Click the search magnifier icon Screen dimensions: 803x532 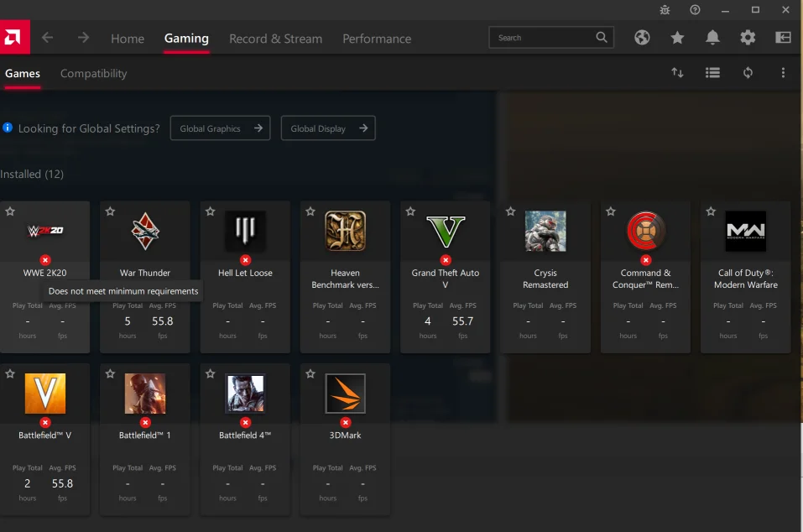[x=602, y=38]
